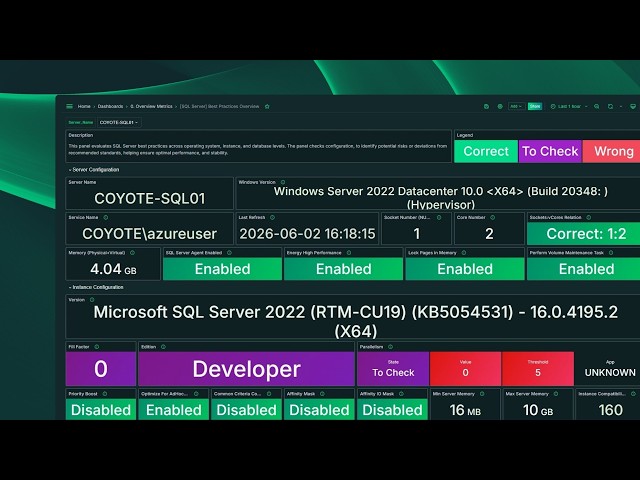Open the Last 1 hour time picker
Viewport: 640px width, 480px height.
(569, 107)
